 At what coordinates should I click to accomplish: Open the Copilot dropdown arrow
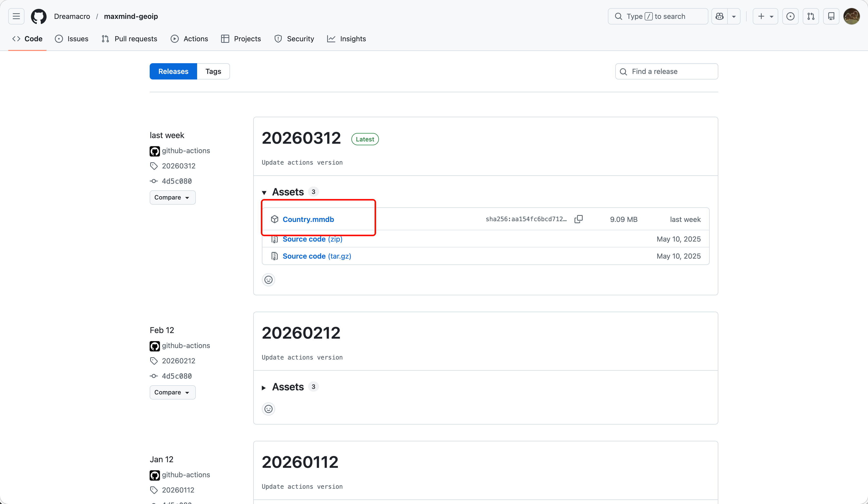(734, 16)
